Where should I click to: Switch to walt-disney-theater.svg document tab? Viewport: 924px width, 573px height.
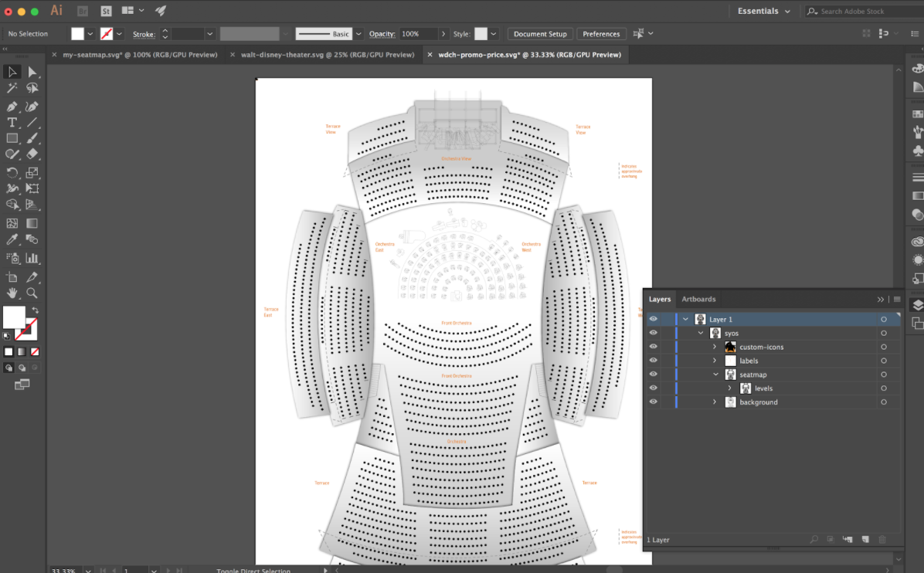[x=328, y=55]
